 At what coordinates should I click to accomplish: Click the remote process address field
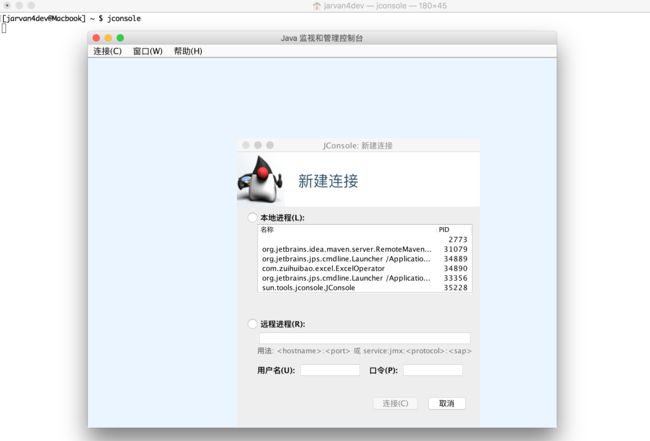click(365, 338)
